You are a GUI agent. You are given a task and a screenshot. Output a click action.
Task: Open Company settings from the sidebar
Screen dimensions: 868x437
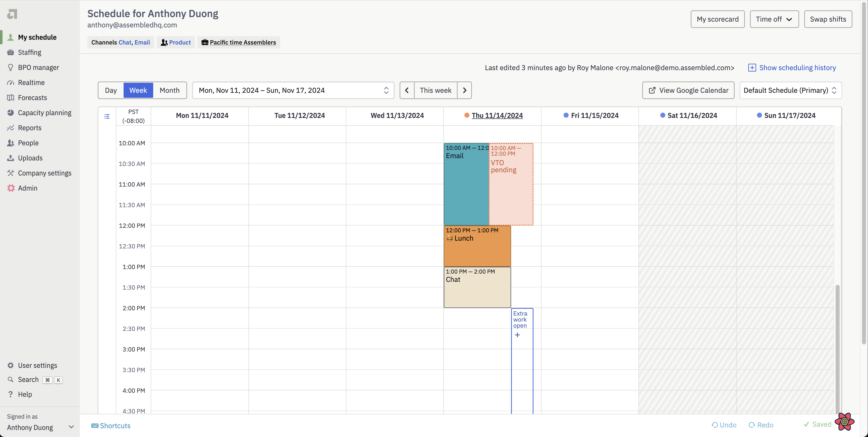click(x=45, y=173)
